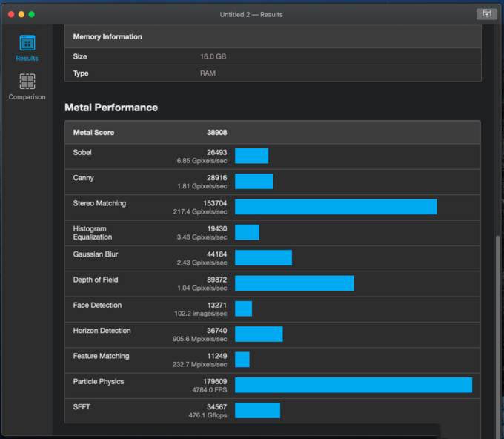Click the 476.1 Gflops rate text

(x=208, y=415)
